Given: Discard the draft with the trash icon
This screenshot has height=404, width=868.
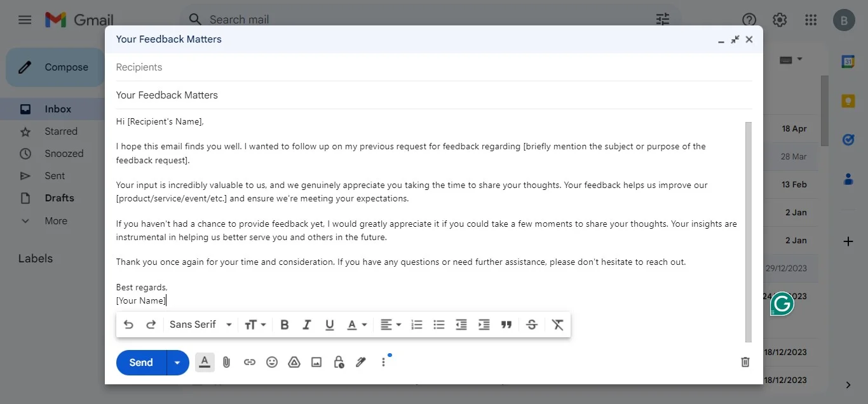Looking at the screenshot, I should (745, 362).
